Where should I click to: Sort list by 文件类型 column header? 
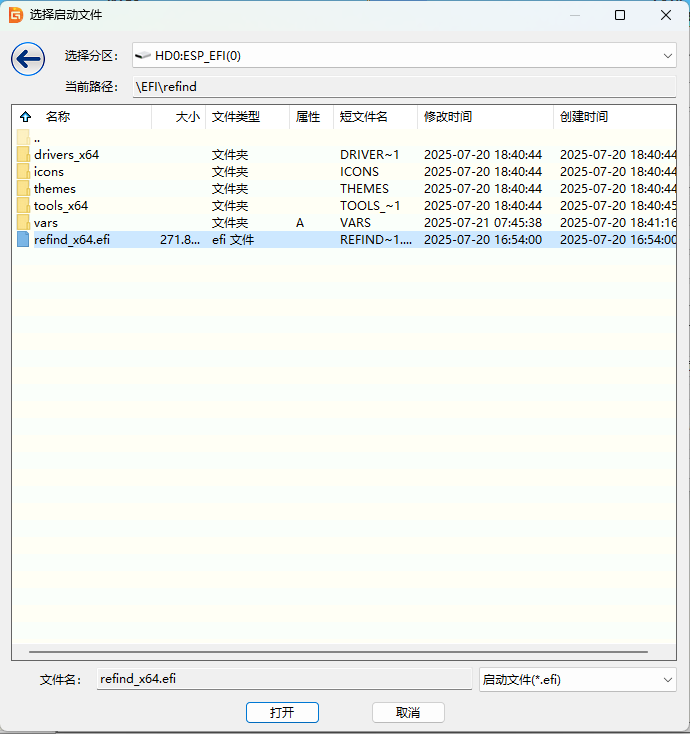[x=236, y=117]
